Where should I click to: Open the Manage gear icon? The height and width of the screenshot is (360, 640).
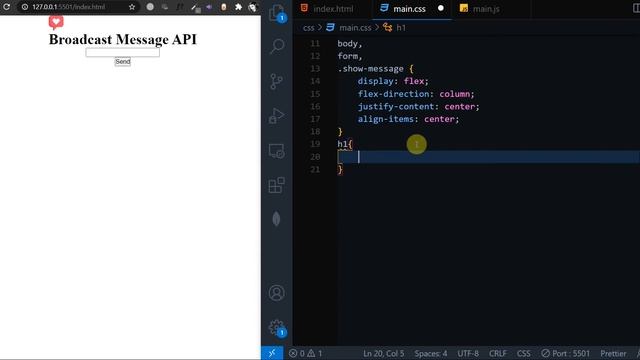(x=277, y=327)
